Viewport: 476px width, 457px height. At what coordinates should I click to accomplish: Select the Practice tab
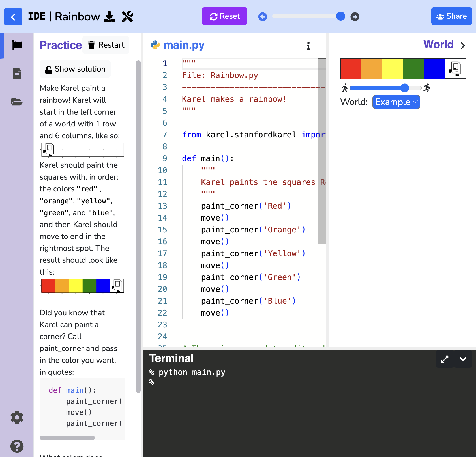[x=61, y=45]
